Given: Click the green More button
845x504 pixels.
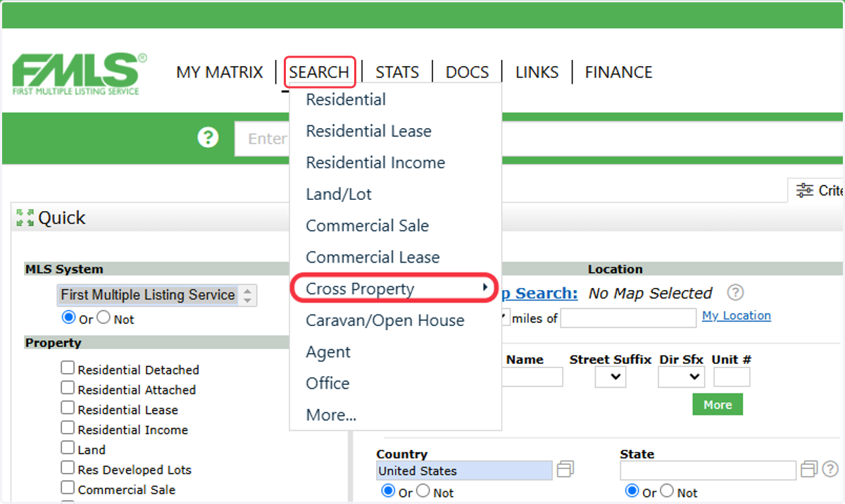Looking at the screenshot, I should [718, 405].
